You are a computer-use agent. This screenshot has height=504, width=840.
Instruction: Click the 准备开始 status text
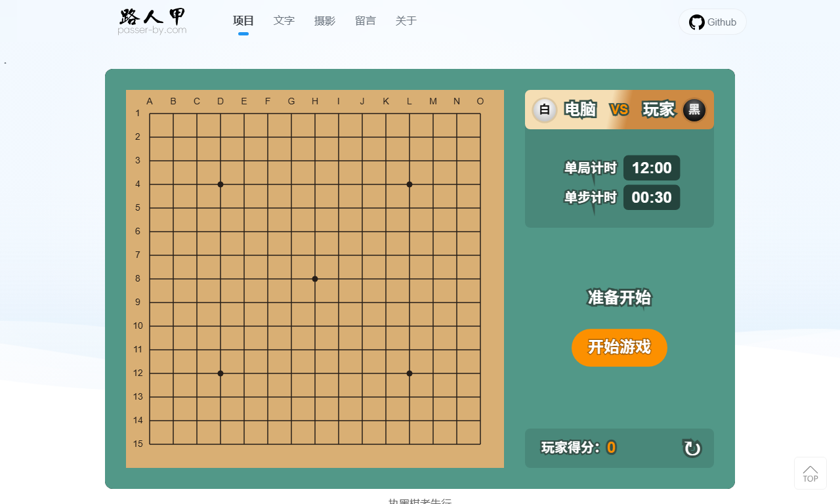coord(619,298)
